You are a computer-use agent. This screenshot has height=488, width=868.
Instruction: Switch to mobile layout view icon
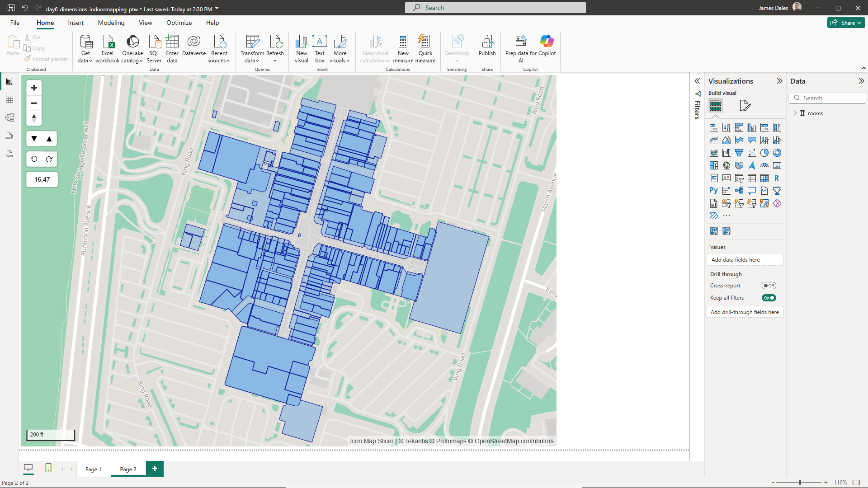click(48, 468)
